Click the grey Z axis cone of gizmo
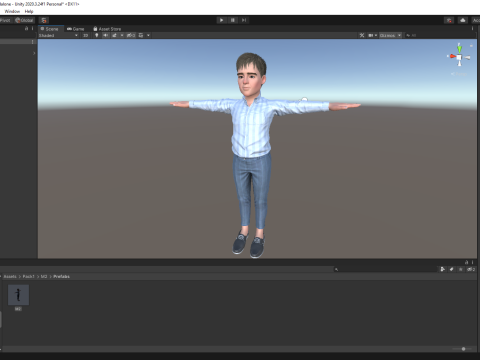 coord(467,58)
